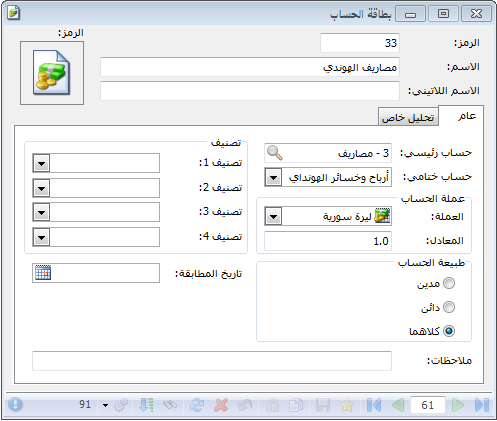Open the calendar picker for reconciliation date
The width and height of the screenshot is (497, 421).
click(x=43, y=273)
